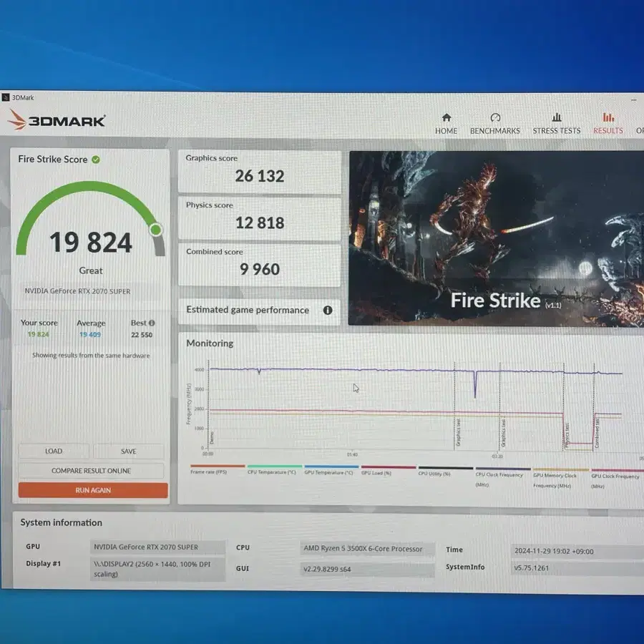Click the Combined score value 9 960
The height and width of the screenshot is (644, 644).
click(x=260, y=270)
